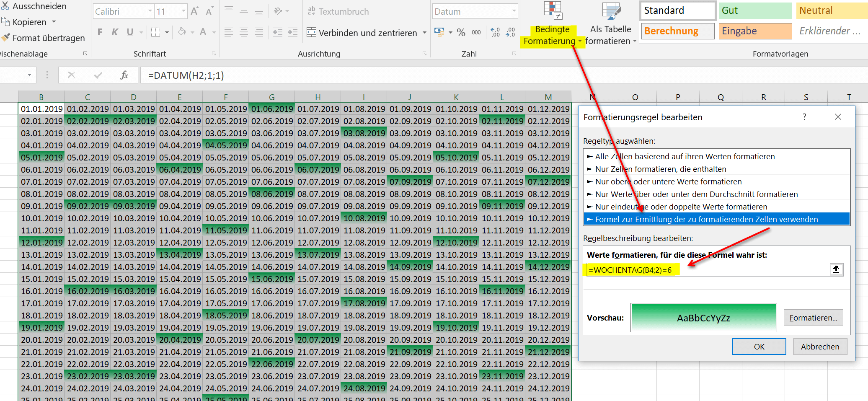Align text right in the cell

click(259, 32)
